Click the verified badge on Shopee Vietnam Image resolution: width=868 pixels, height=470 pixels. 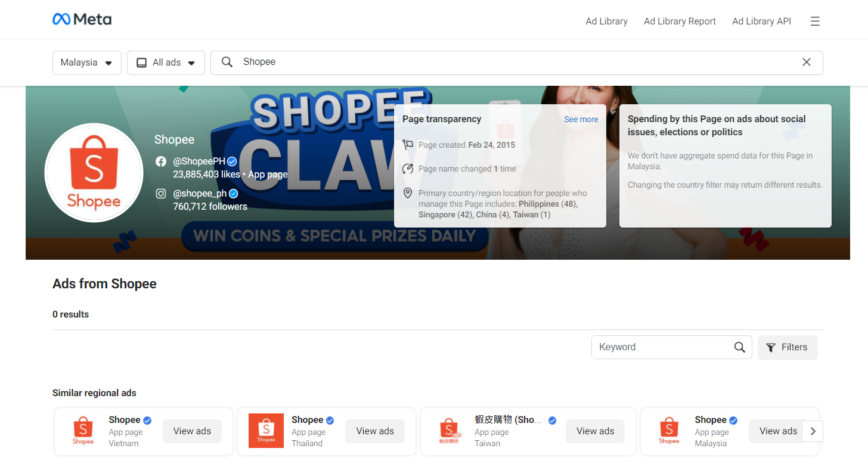tap(147, 421)
